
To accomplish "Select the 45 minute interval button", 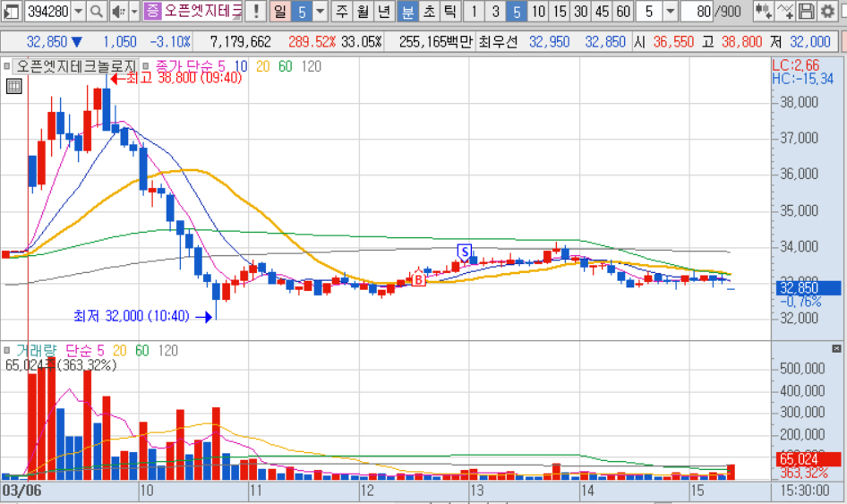I will pos(603,11).
